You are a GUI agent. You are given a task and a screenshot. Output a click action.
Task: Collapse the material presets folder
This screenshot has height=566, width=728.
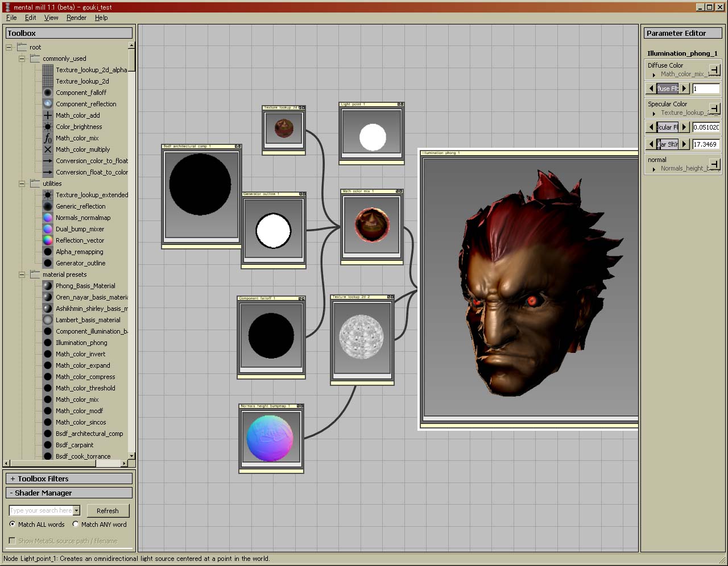(22, 274)
